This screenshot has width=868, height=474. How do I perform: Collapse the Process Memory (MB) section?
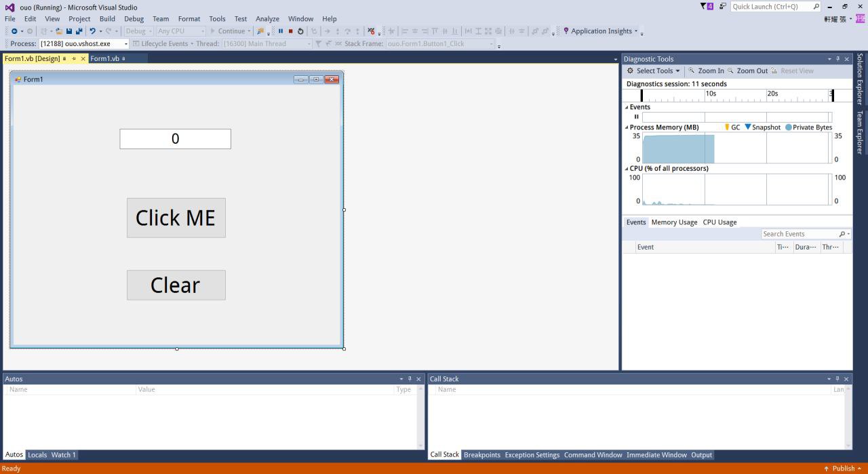click(x=627, y=127)
